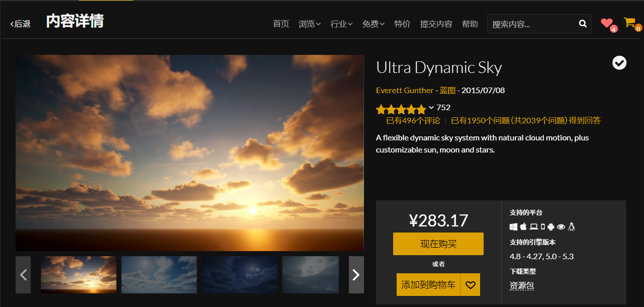The width and height of the screenshot is (644, 307).
Task: Expand the 免费 dropdown
Action: [x=373, y=24]
